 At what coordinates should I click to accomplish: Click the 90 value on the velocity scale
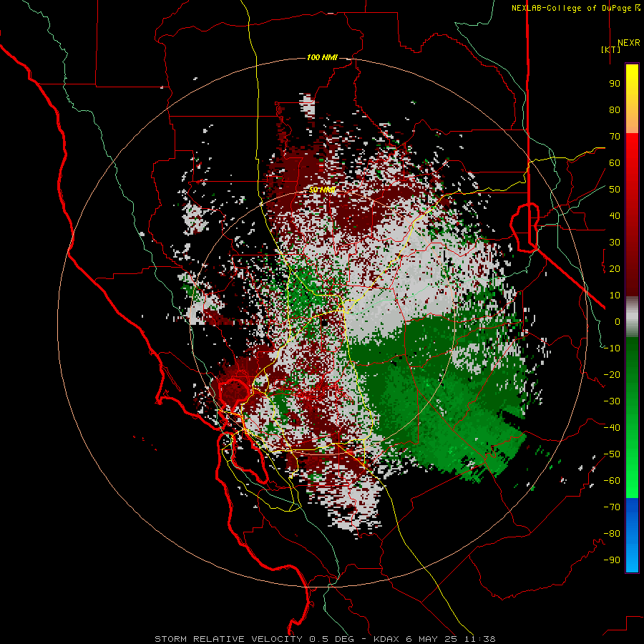click(x=615, y=84)
